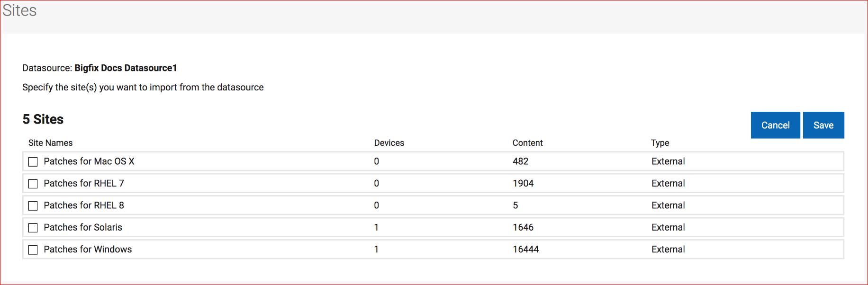
Task: Select the Patches for Solaris checkbox
Action: pos(33,228)
